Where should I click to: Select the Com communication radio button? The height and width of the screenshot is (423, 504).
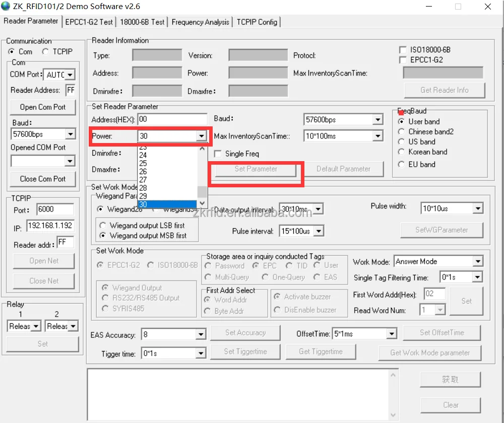pyautogui.click(x=12, y=51)
